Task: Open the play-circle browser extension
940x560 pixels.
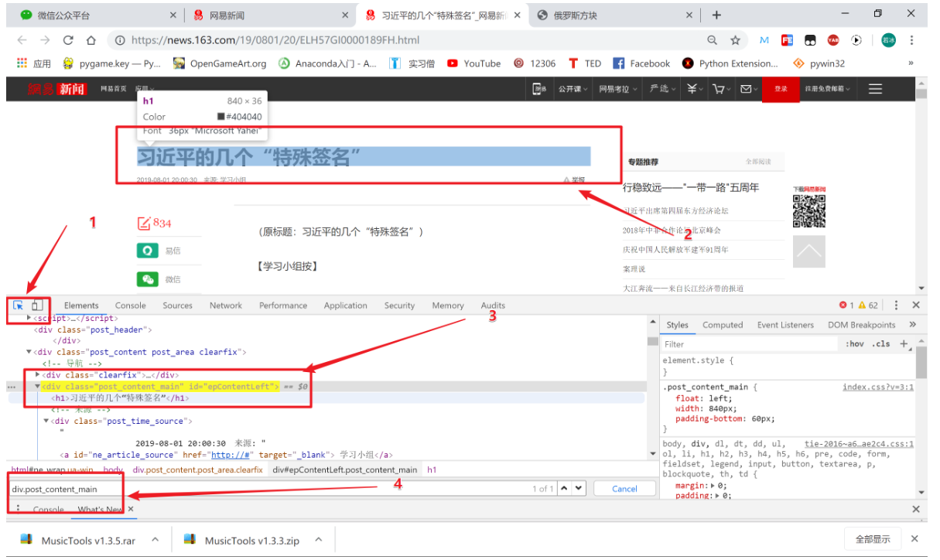Action: point(856,40)
